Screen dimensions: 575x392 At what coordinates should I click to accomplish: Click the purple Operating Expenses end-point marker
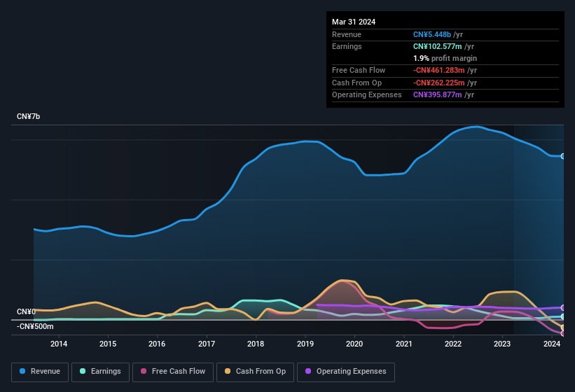[x=563, y=307]
